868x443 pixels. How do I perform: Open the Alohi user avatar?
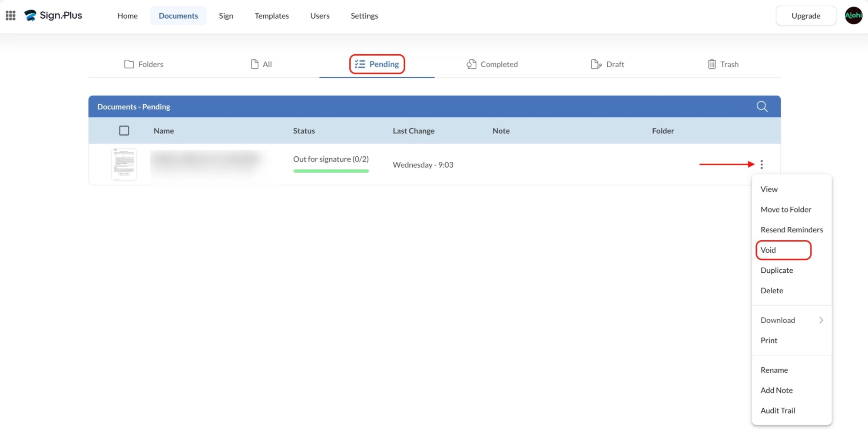click(853, 16)
